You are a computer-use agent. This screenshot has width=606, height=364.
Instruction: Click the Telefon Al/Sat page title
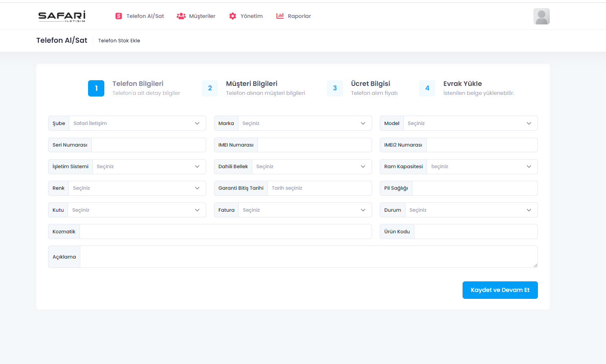[x=62, y=40]
